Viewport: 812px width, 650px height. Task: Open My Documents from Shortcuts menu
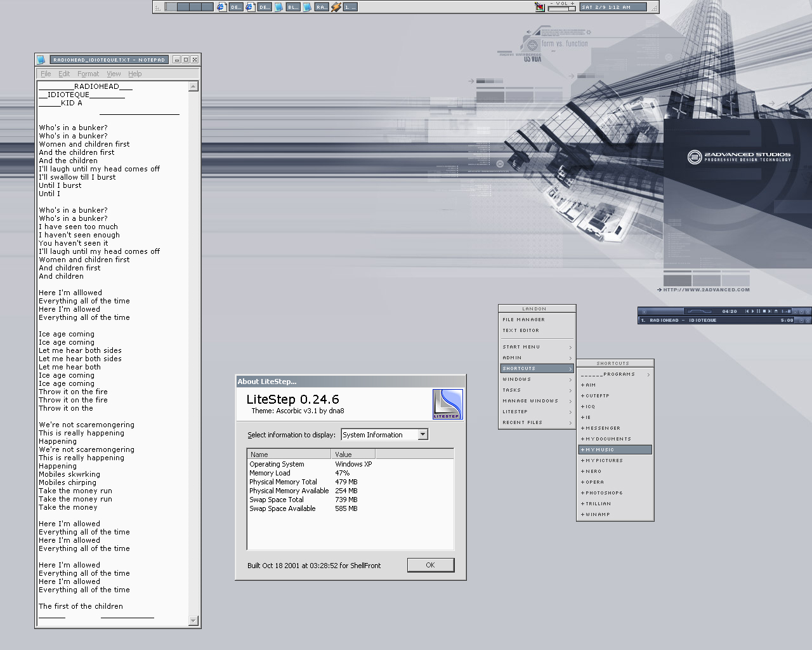click(x=615, y=439)
